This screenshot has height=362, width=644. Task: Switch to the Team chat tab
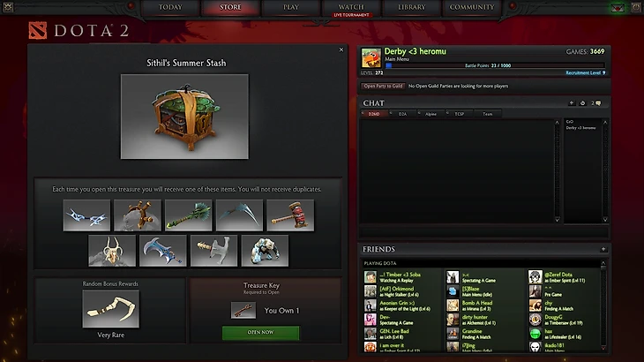(x=488, y=114)
